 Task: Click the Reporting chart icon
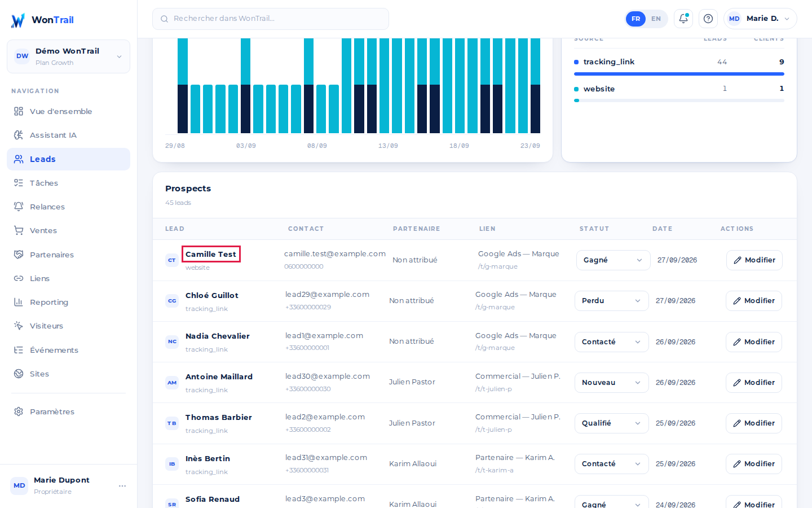(19, 302)
